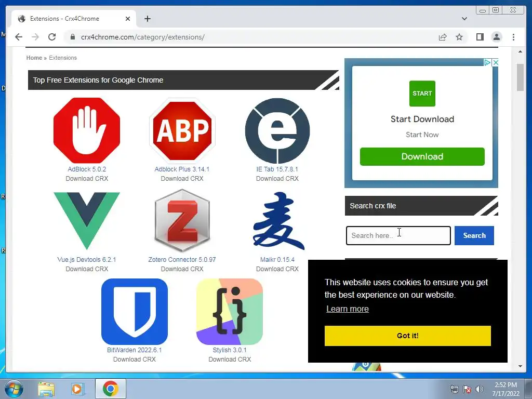The width and height of the screenshot is (532, 399).
Task: Open the AdBlock 5.0.2 link
Action: (87, 169)
